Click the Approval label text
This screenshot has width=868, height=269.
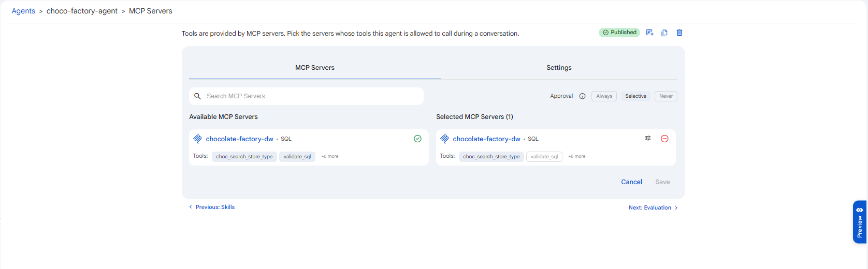[x=561, y=96]
